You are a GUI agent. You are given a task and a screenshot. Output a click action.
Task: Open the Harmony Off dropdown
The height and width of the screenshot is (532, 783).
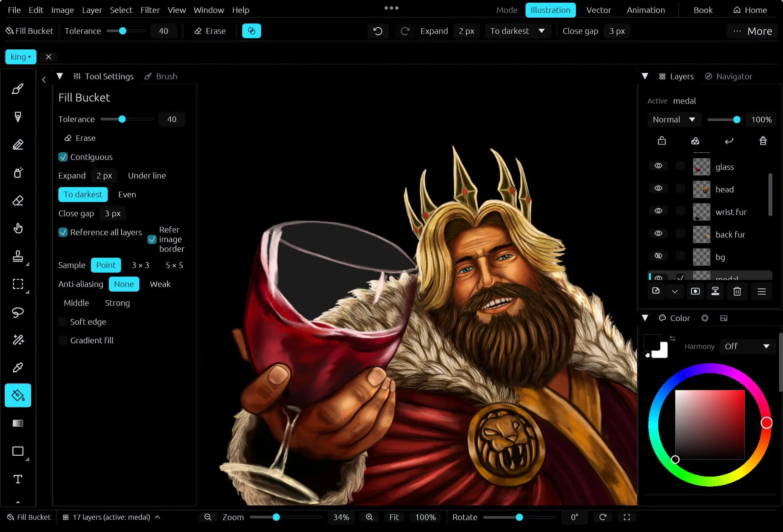pyautogui.click(x=747, y=346)
